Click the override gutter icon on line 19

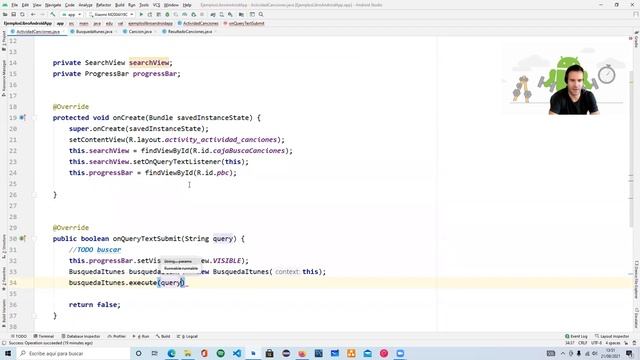(x=22, y=118)
